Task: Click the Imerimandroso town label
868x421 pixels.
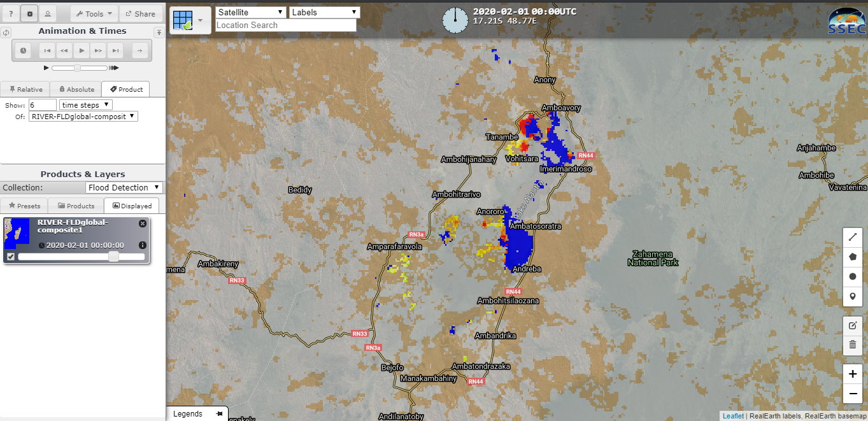Action: tap(566, 169)
